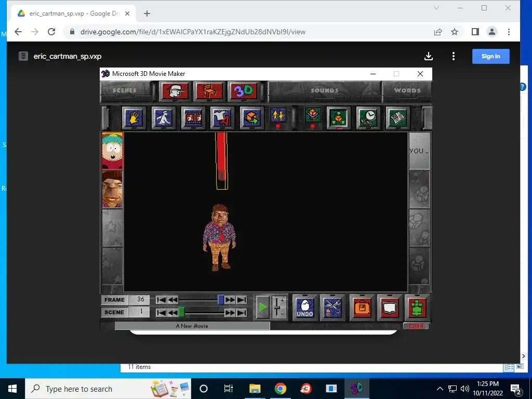
Task: Toggle the up/down arrows movement tool
Action: (x=278, y=118)
